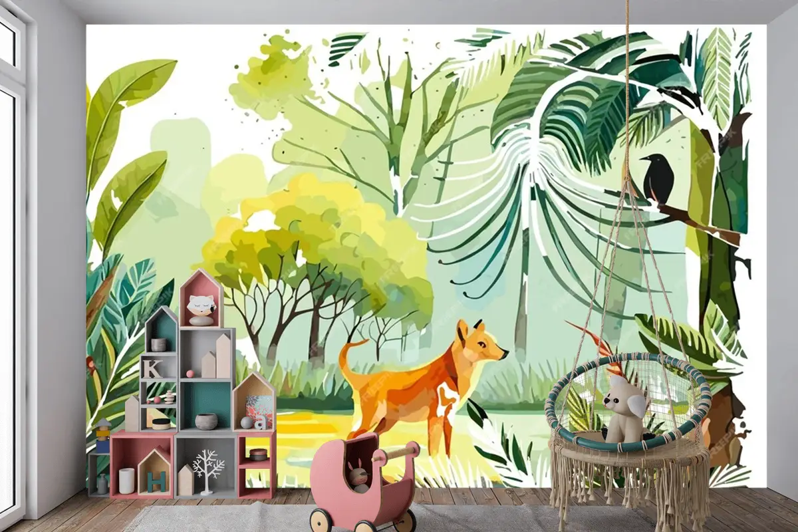
Task: Select the bunny toy inside the stroller
Action: tap(359, 475)
